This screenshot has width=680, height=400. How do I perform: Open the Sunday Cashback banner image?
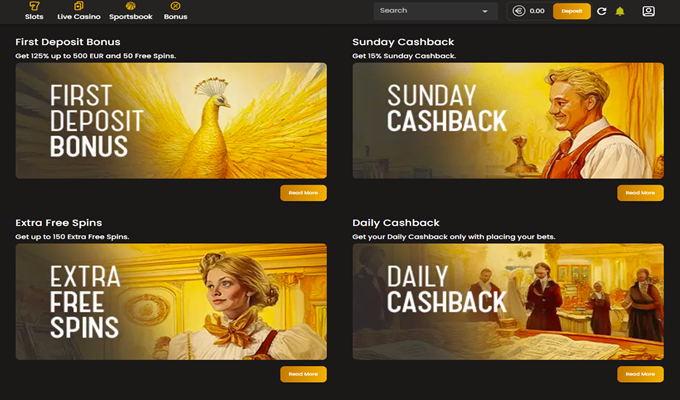[508, 121]
